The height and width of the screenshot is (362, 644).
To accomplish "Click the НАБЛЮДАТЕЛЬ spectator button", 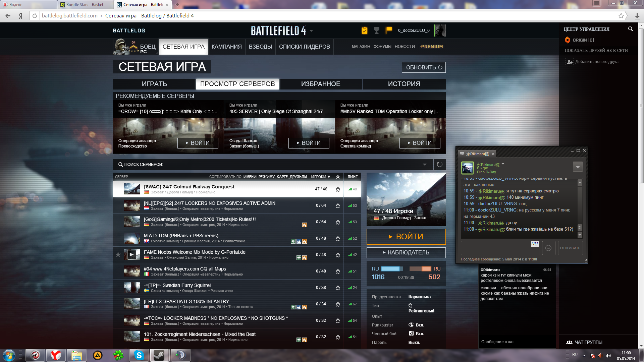I will point(406,253).
